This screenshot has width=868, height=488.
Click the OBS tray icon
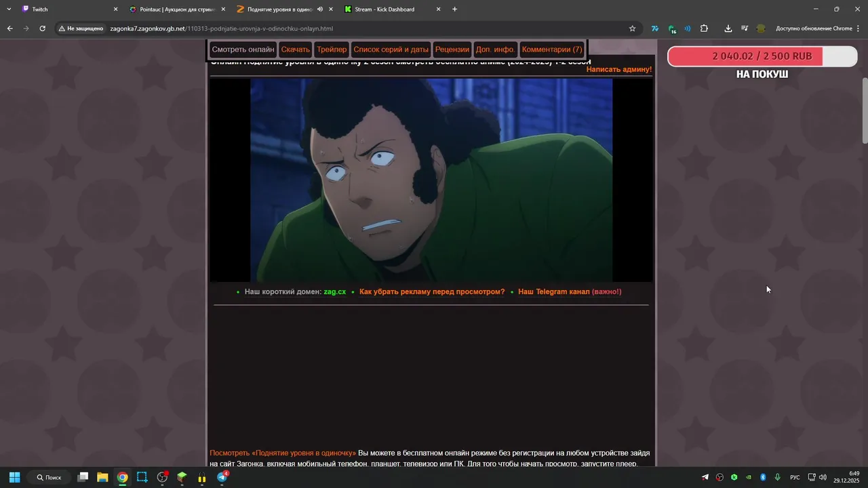pyautogui.click(x=719, y=477)
